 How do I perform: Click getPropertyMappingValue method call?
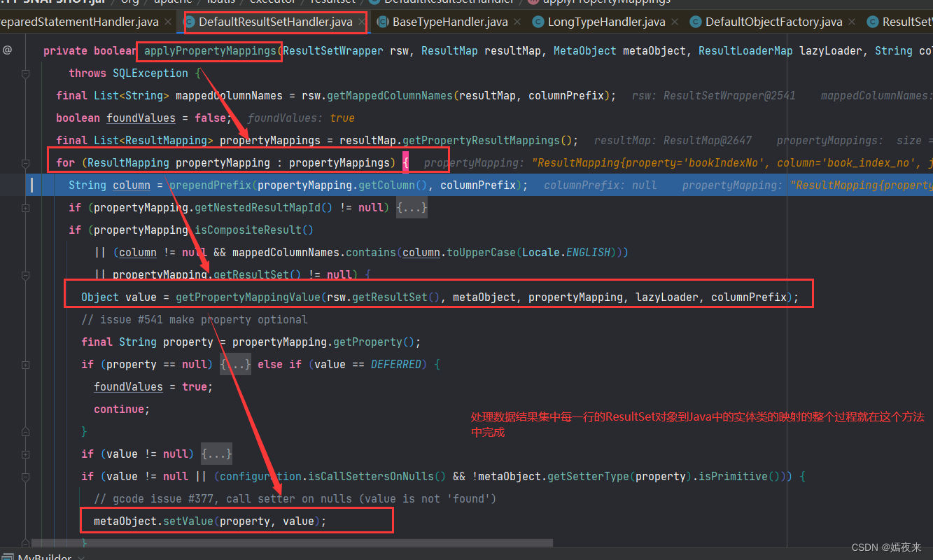tap(248, 297)
